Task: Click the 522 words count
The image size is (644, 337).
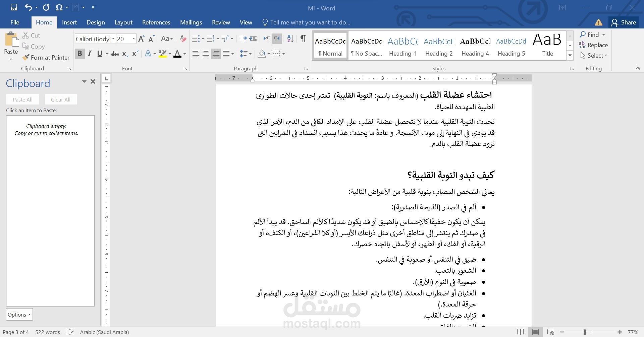Action: coord(48,332)
